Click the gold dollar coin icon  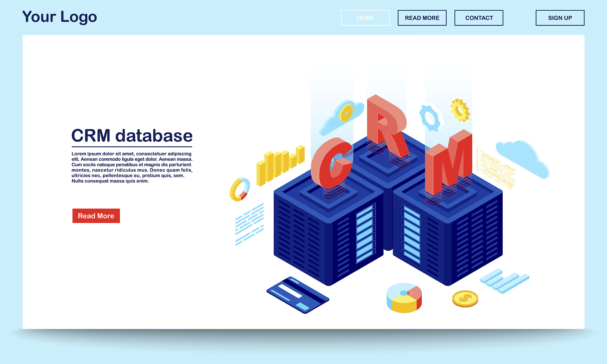[465, 299]
